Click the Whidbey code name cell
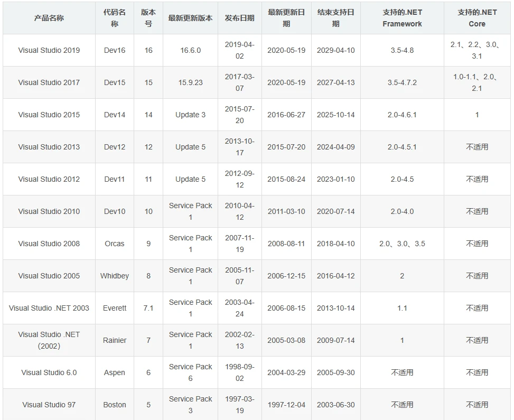 (x=115, y=276)
